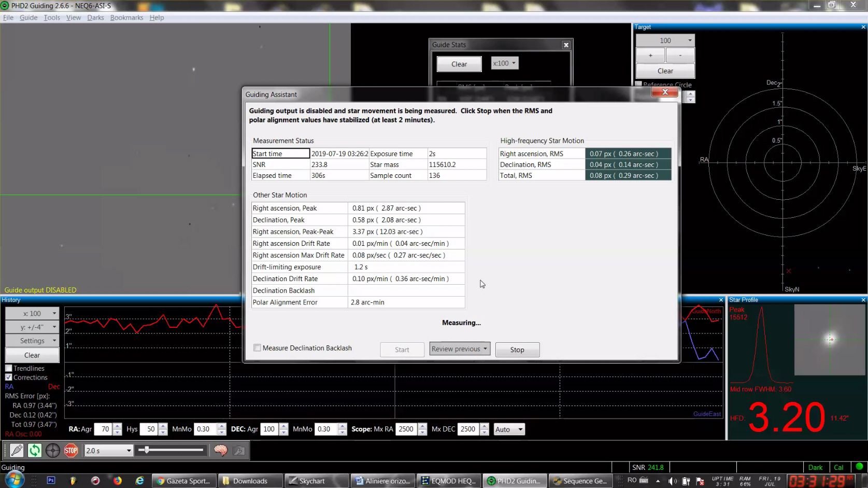This screenshot has height=488, width=868.
Task: Click the green status indicator dot
Action: (x=859, y=466)
